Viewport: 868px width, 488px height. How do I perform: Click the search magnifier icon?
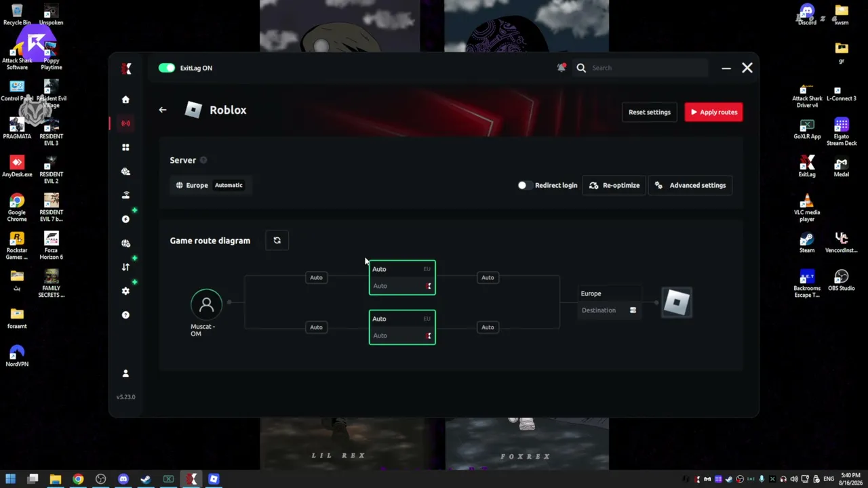pos(581,68)
